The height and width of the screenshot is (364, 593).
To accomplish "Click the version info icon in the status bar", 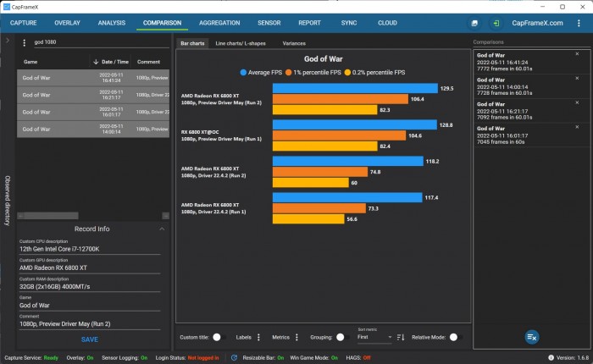I will coord(549,358).
